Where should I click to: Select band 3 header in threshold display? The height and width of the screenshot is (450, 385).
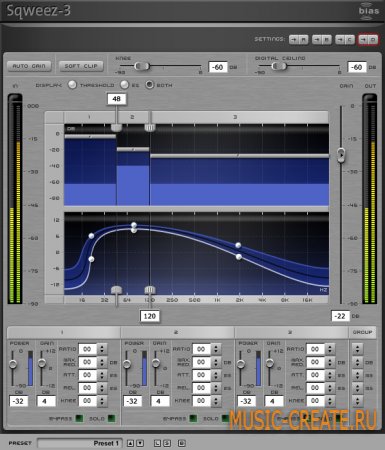pyautogui.click(x=239, y=117)
